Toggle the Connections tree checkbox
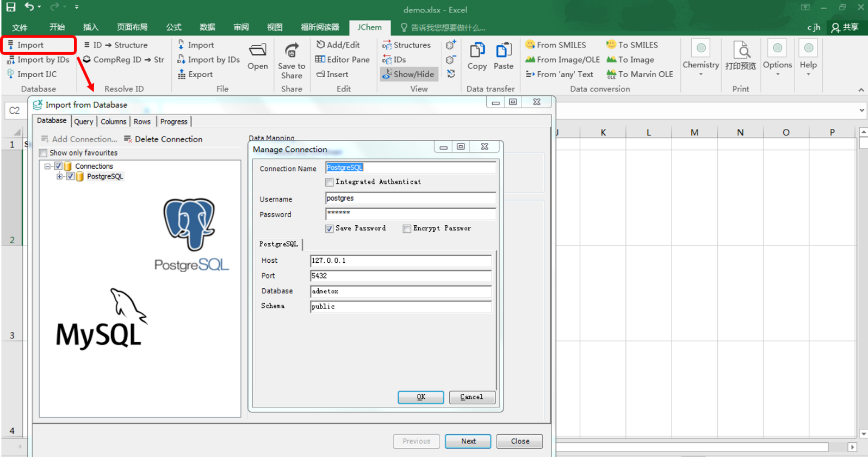Screen dimensions: 868x457 point(58,166)
